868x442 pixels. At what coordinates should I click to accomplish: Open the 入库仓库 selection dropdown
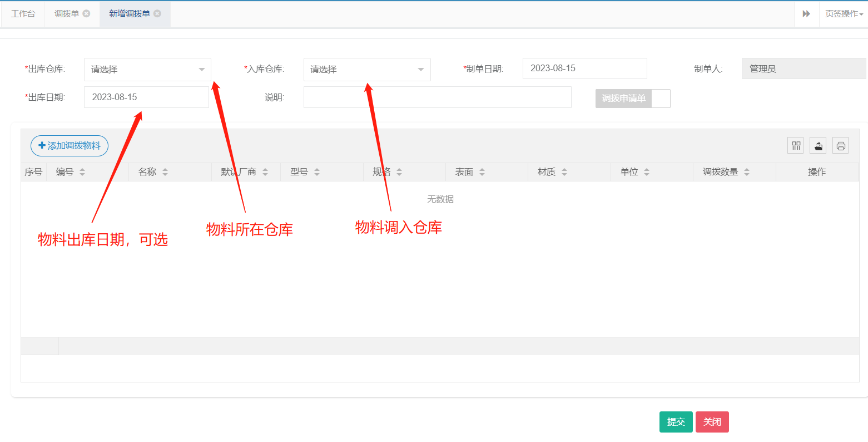click(x=367, y=70)
